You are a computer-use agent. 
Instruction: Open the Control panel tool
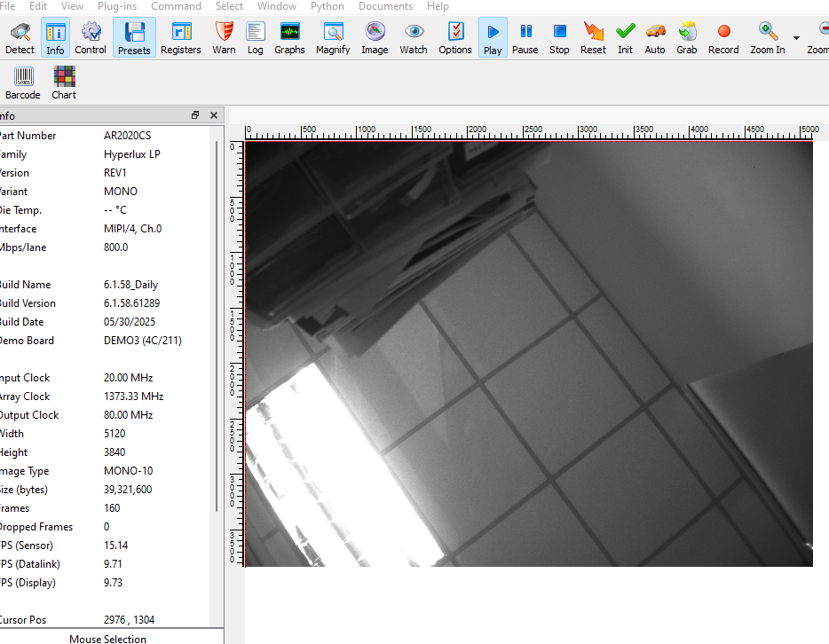click(x=91, y=37)
